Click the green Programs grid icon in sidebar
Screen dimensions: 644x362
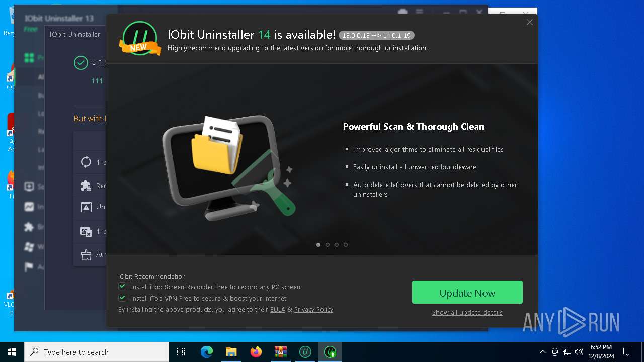pyautogui.click(x=29, y=58)
